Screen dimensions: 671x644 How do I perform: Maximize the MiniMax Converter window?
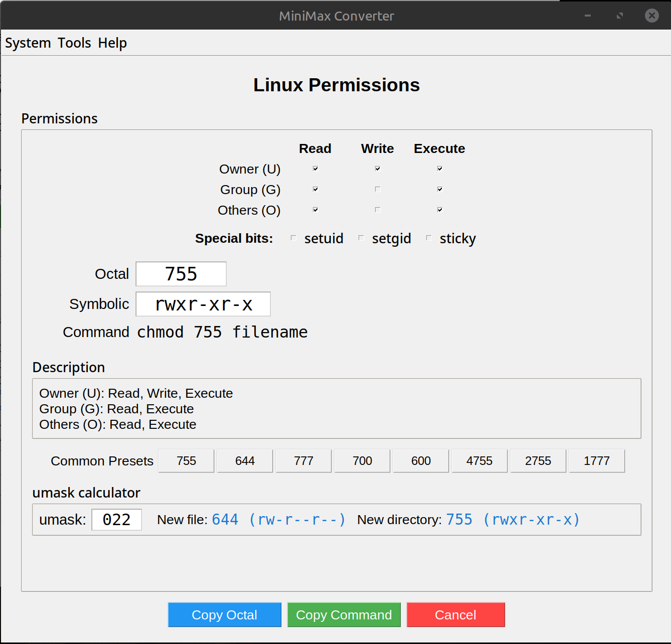[620, 16]
